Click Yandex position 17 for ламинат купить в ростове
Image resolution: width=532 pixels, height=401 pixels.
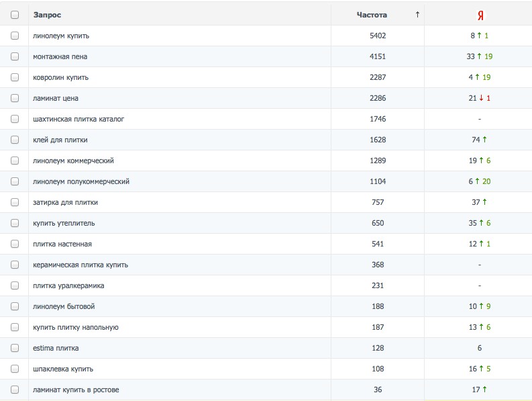[480, 390]
